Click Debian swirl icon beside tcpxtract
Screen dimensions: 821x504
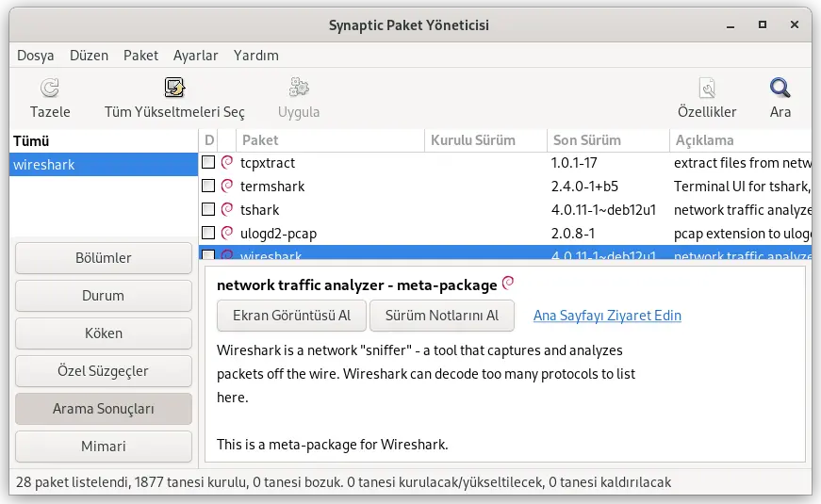(227, 163)
